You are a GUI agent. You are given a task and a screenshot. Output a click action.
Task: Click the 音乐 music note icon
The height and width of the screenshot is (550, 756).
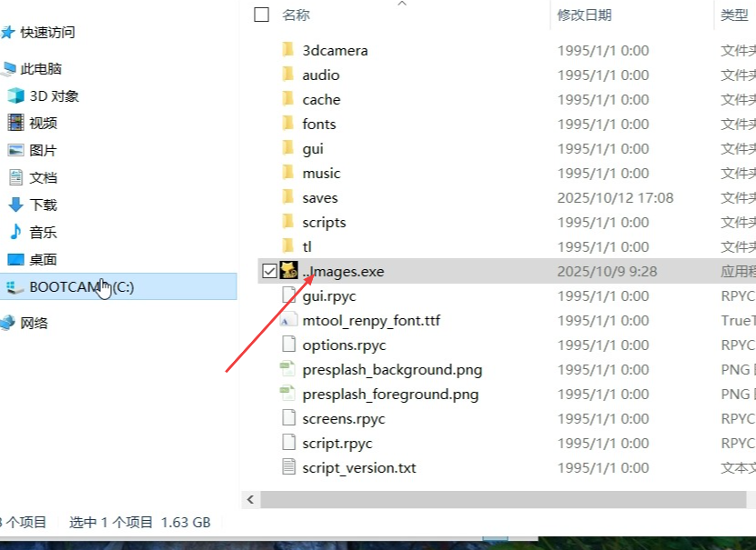pos(15,232)
